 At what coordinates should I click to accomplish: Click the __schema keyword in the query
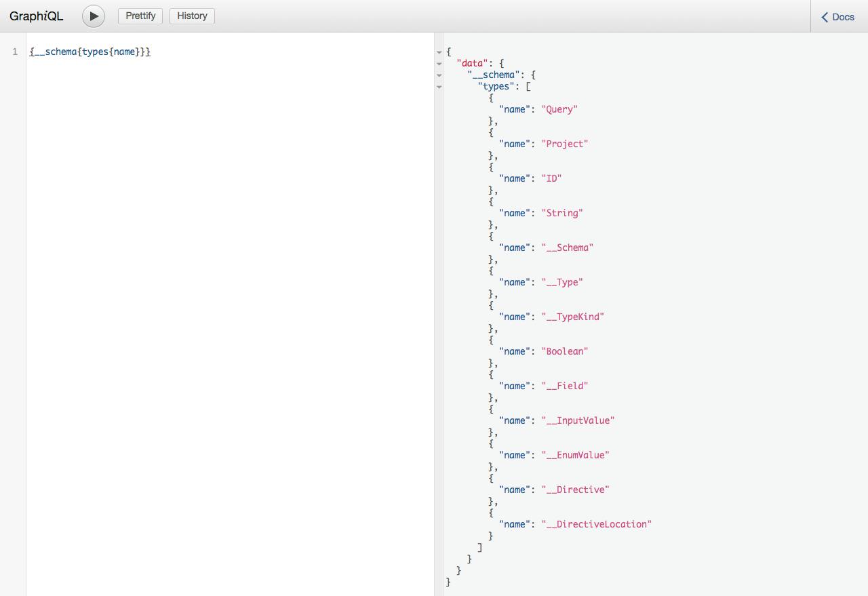[56, 52]
